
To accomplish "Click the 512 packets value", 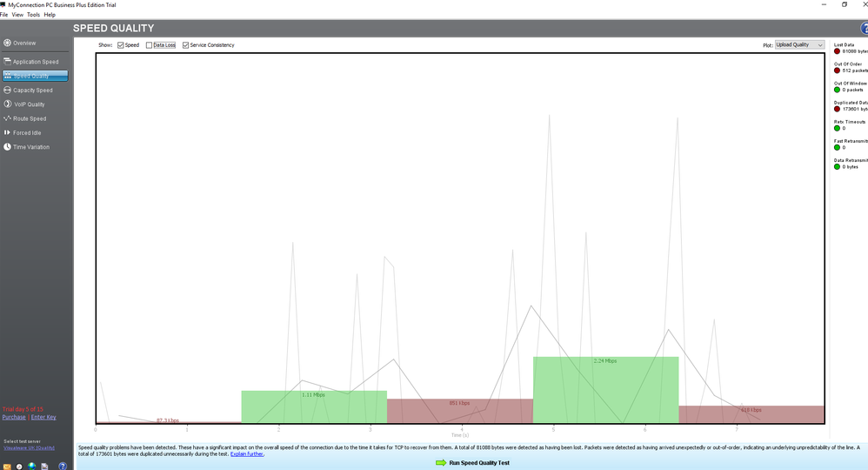I will pyautogui.click(x=855, y=70).
